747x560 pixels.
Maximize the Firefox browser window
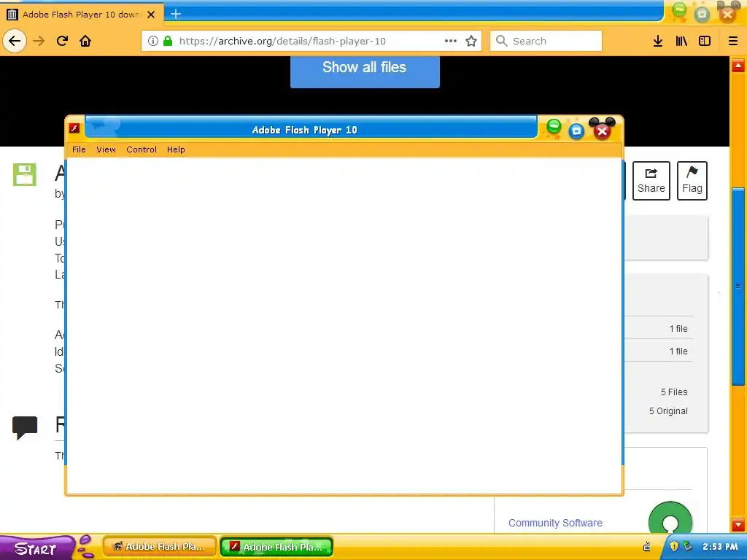pos(702,15)
